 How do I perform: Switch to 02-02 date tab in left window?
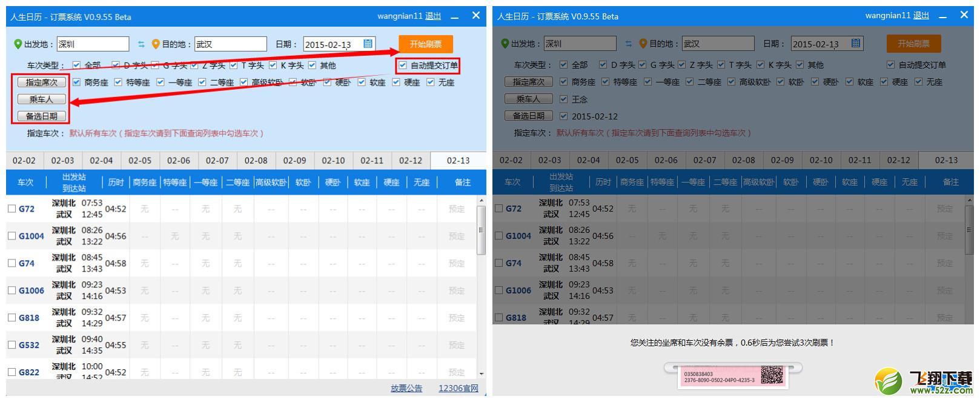(24, 161)
